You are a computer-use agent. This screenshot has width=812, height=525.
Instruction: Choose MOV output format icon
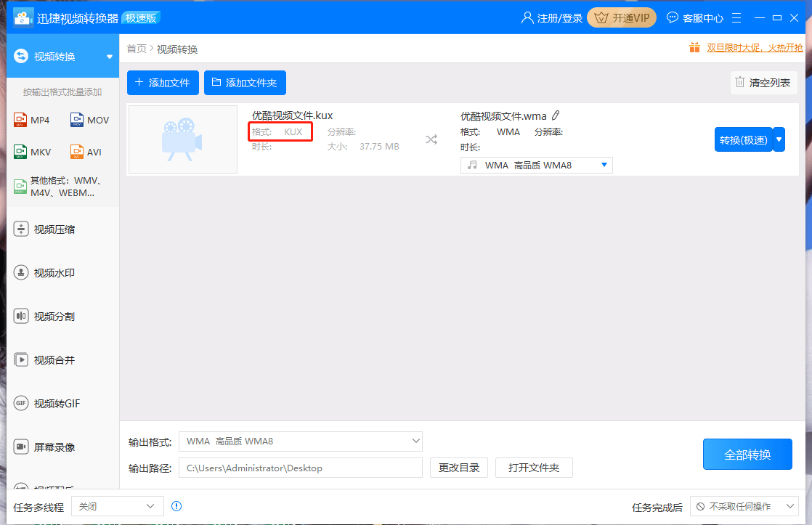tap(89, 120)
